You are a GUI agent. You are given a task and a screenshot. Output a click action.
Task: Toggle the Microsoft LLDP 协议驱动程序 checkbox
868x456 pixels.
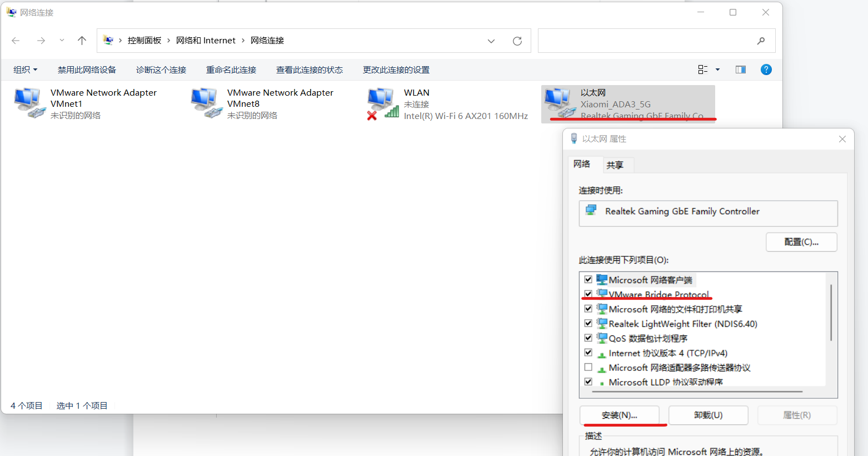coord(588,382)
